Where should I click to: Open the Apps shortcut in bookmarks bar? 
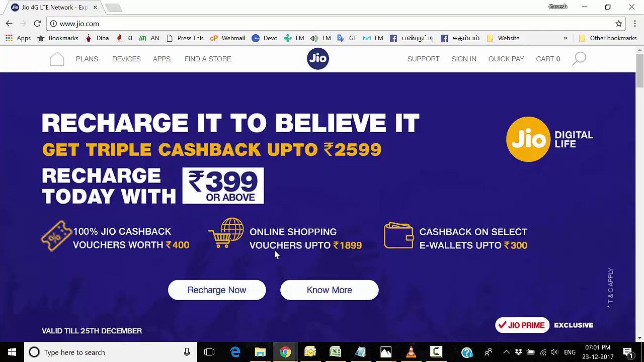coord(18,38)
